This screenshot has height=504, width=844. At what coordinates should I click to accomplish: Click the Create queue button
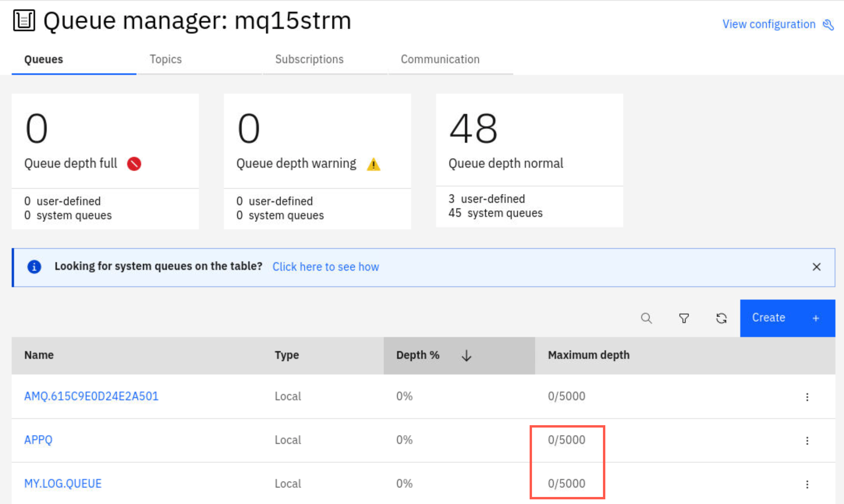point(787,318)
